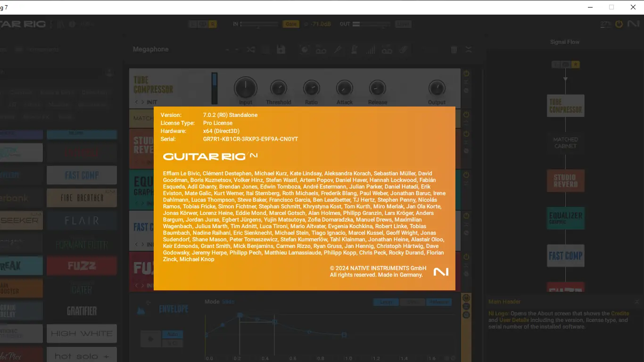Click the info icon in the header

coord(72,24)
